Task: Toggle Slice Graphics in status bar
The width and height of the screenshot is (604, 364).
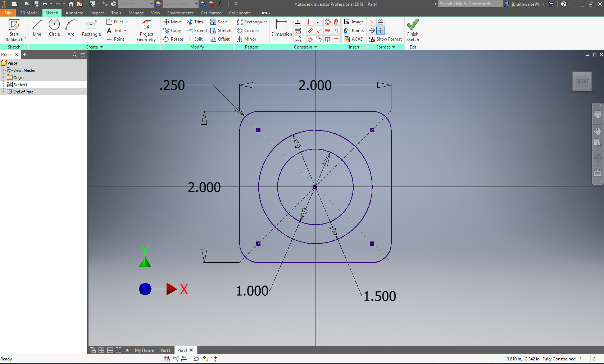Action: [x=196, y=358]
